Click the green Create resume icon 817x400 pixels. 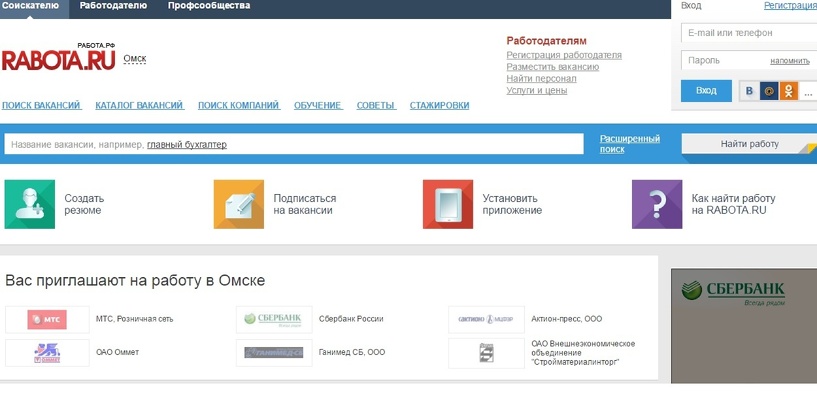tap(29, 204)
